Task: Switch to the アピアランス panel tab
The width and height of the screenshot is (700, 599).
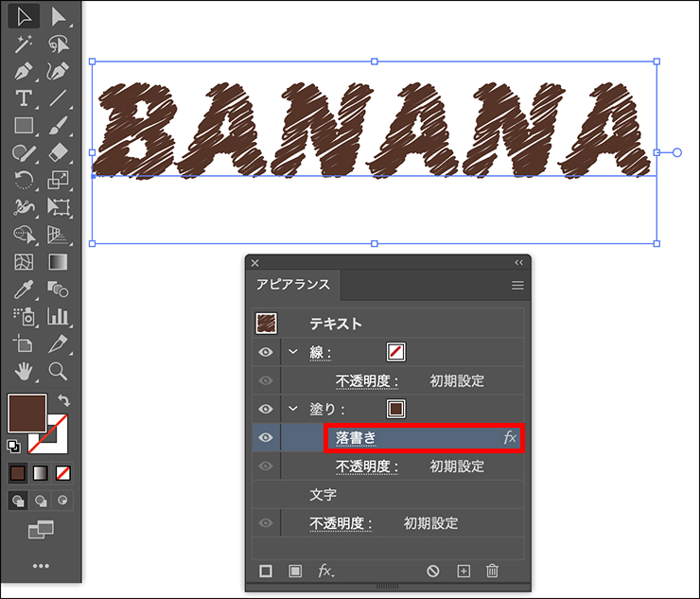Action: point(293,285)
